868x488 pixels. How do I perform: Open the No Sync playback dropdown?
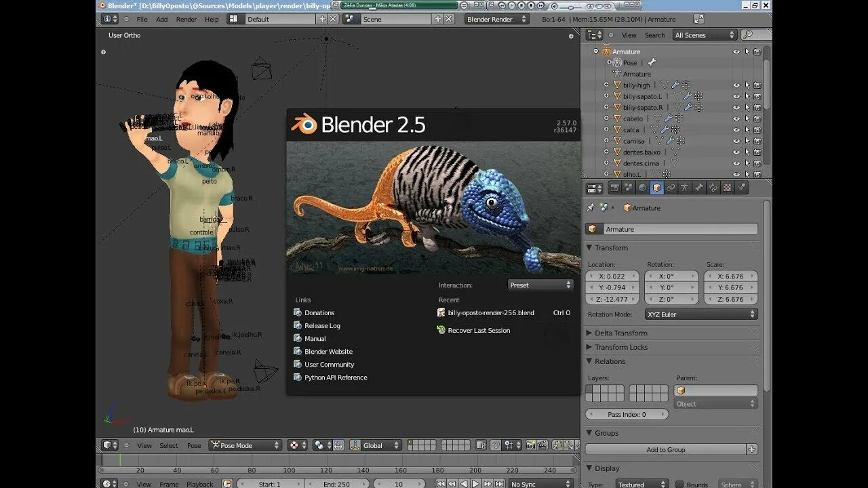[540, 484]
